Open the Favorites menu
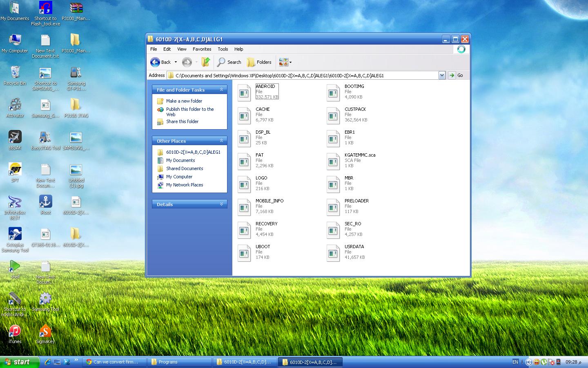The height and width of the screenshot is (368, 588). (202, 49)
